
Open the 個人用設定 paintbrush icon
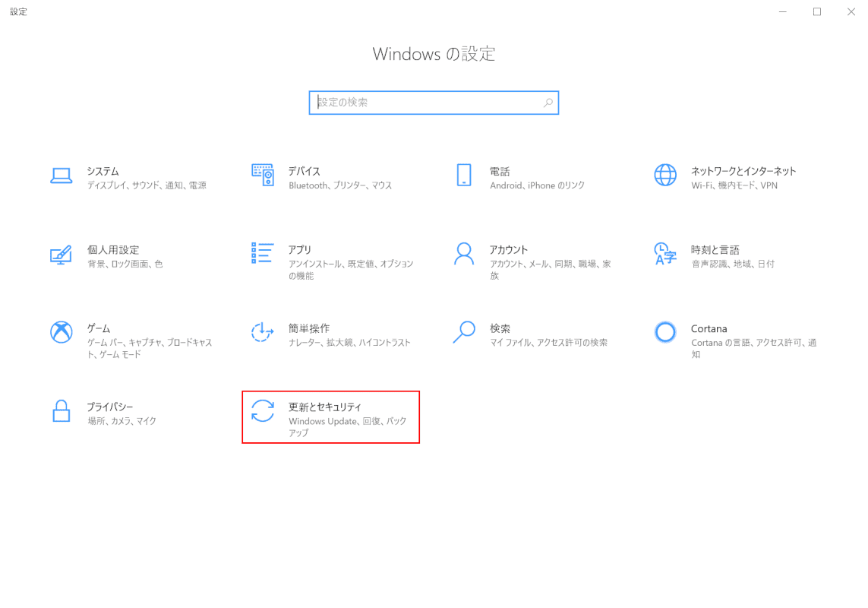pyautogui.click(x=61, y=255)
